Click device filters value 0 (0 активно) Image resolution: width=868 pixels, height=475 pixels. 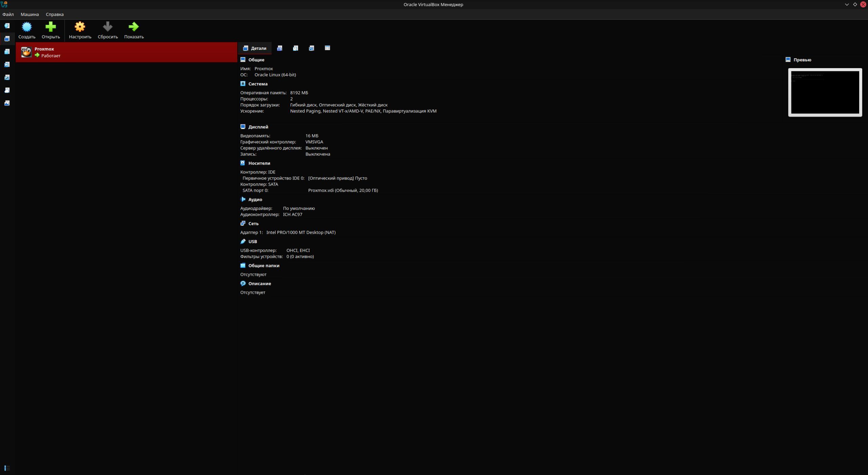point(300,256)
